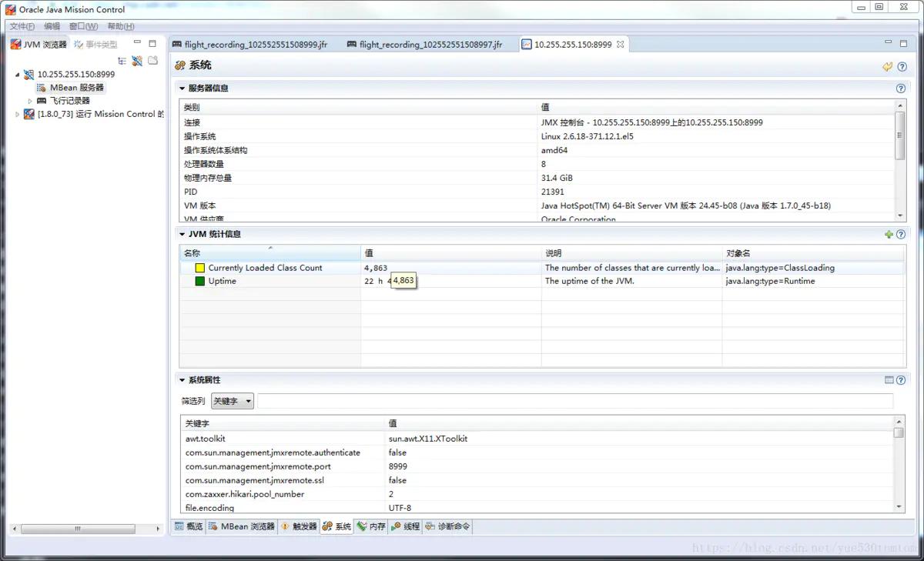The width and height of the screenshot is (924, 561).
Task: Click yellow back arrow icon in 系统 header
Action: tap(888, 67)
